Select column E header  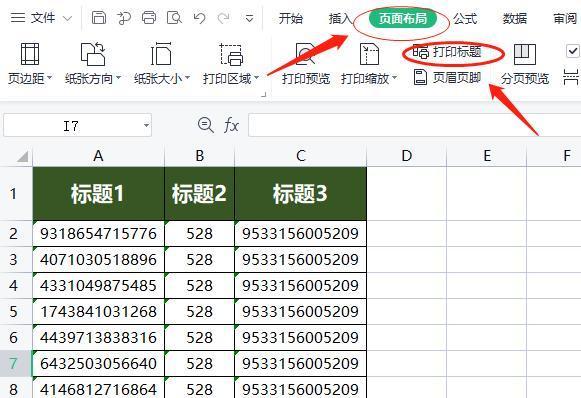click(487, 156)
